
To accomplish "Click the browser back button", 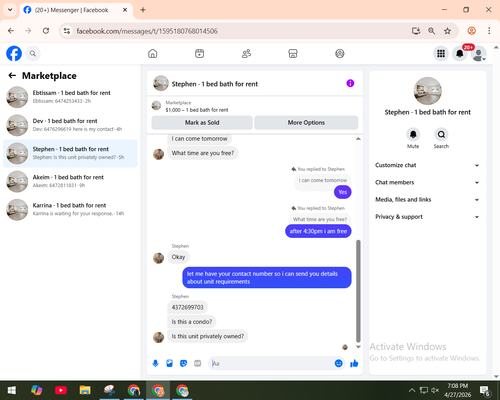I will [x=11, y=31].
